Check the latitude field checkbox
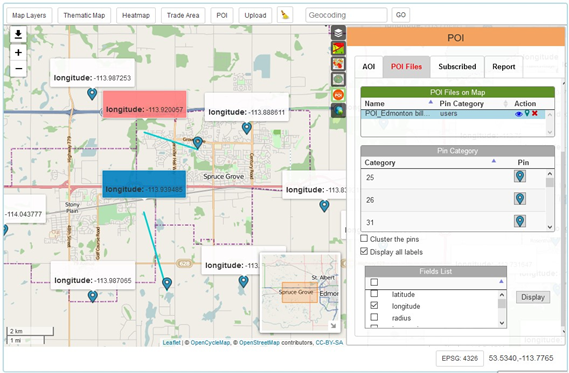 tap(374, 294)
